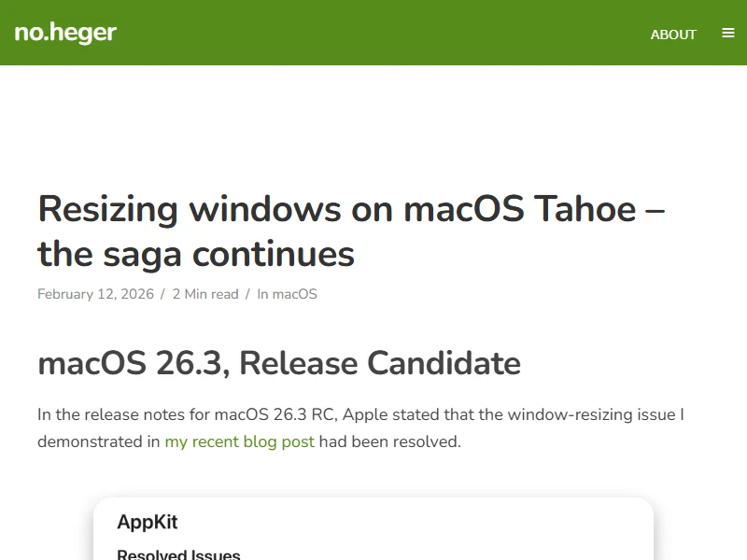Screen dimensions: 747x560
Task: Click the February 12, 2026 post date
Action: click(x=95, y=294)
